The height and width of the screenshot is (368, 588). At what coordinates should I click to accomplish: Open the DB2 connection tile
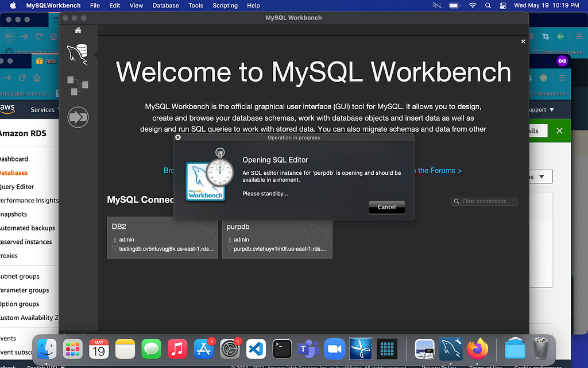pyautogui.click(x=163, y=237)
